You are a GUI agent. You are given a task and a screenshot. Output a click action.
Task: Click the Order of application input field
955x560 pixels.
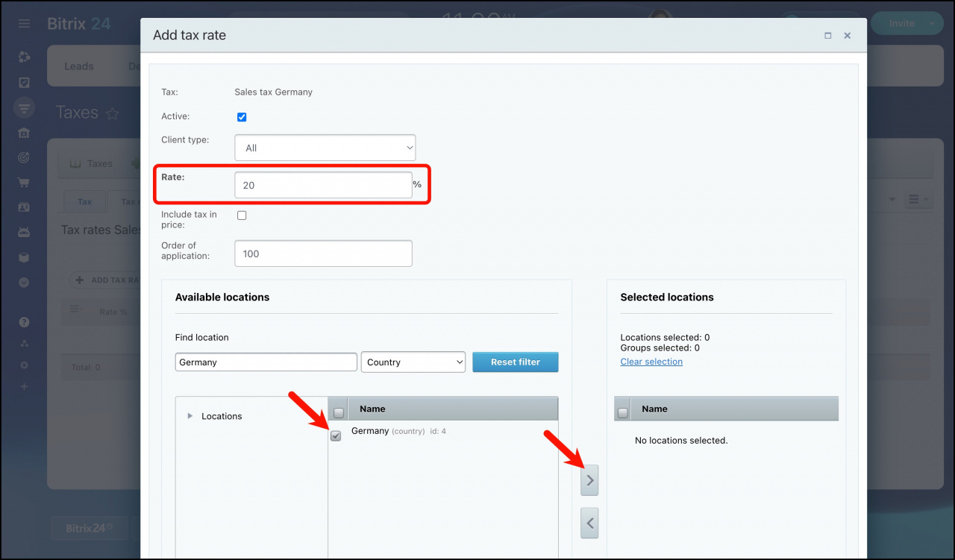pyautogui.click(x=323, y=254)
